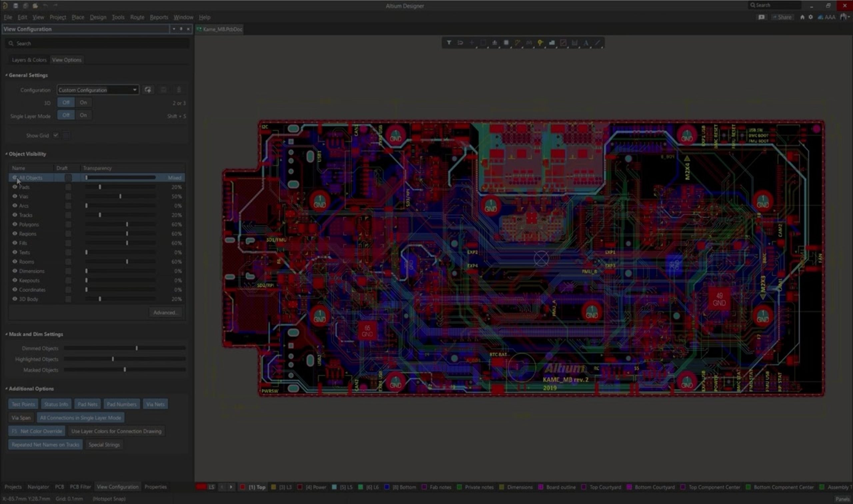
Task: Adjust the Dimmed Objects slider
Action: (137, 348)
